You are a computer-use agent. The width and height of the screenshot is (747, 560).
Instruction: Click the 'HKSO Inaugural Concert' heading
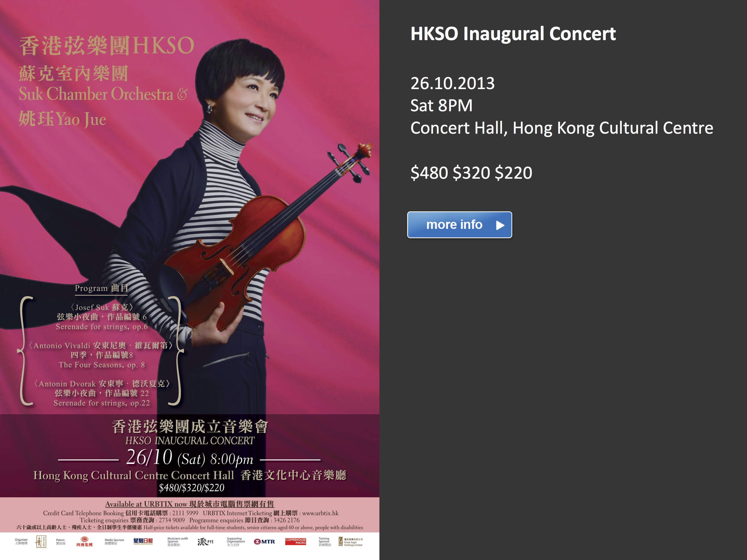pyautogui.click(x=513, y=34)
